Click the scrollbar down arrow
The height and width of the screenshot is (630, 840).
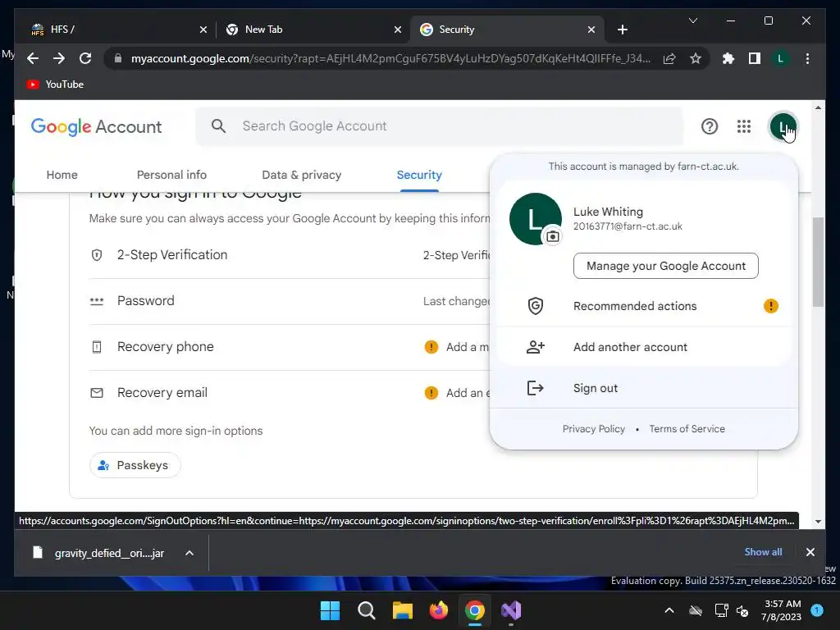818,521
